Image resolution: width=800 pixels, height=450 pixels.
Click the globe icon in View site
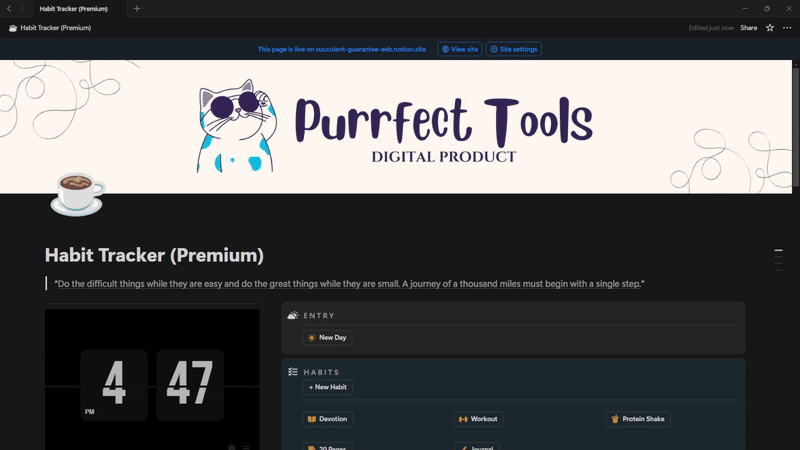(x=445, y=49)
